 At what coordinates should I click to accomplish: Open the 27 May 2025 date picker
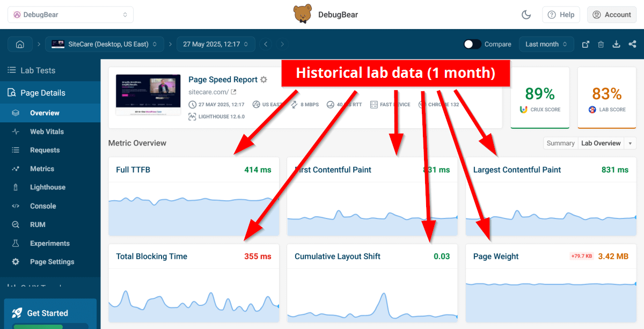216,44
